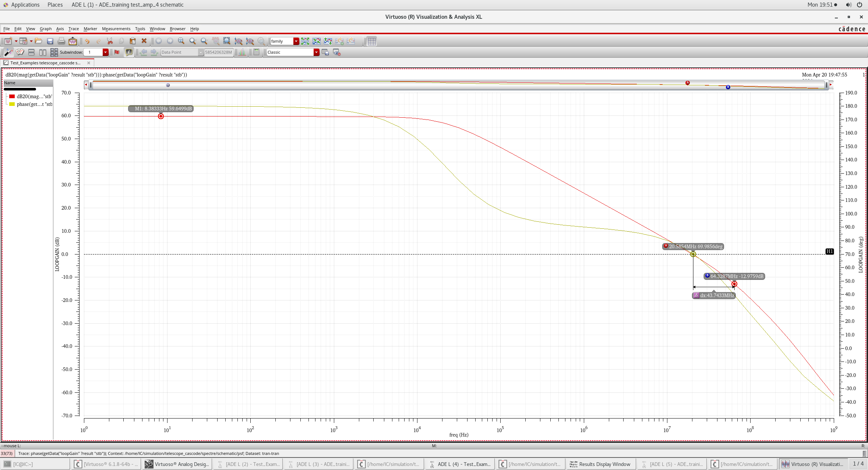Screen dimensions: 868x470
Task: Open the Classic workspace dropdown
Action: tap(316, 52)
